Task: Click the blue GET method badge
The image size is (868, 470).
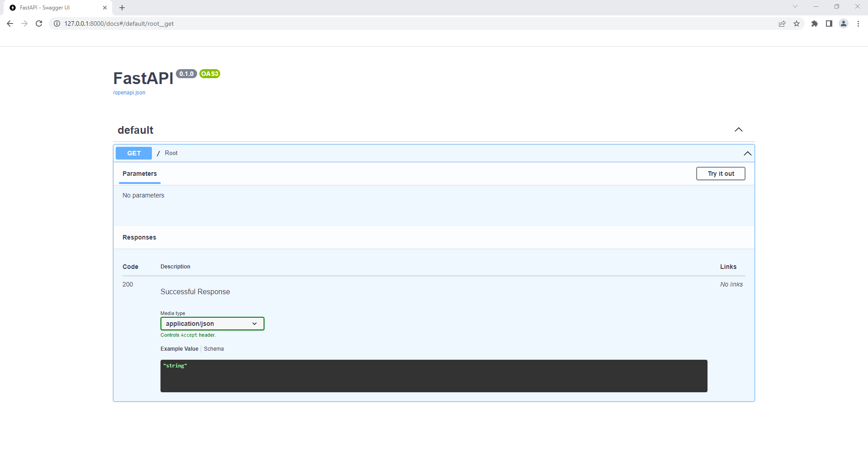Action: 134,153
